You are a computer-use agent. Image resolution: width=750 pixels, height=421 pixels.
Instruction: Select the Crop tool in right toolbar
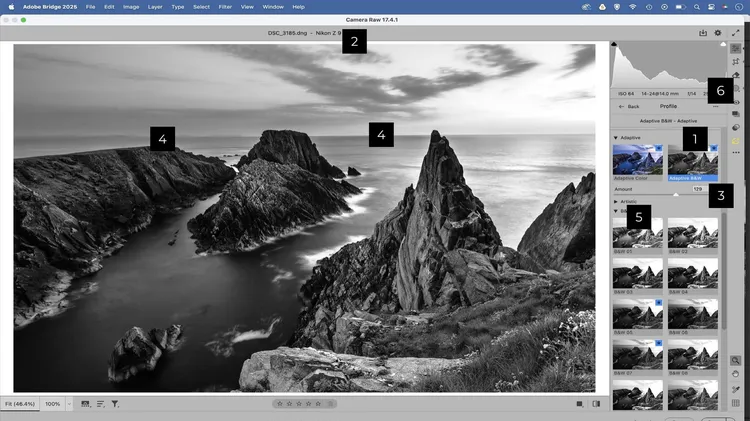click(x=736, y=62)
